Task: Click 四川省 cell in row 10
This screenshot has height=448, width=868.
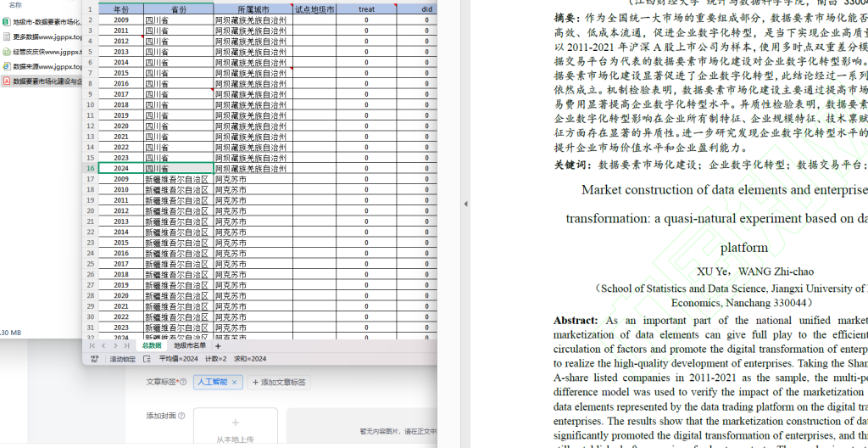Action: point(179,105)
